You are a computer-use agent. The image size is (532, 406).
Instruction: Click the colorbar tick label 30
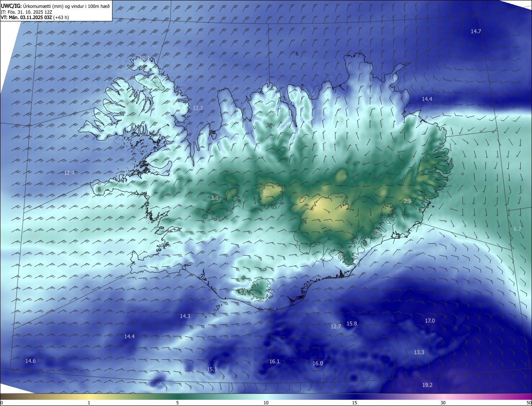tap(443, 403)
